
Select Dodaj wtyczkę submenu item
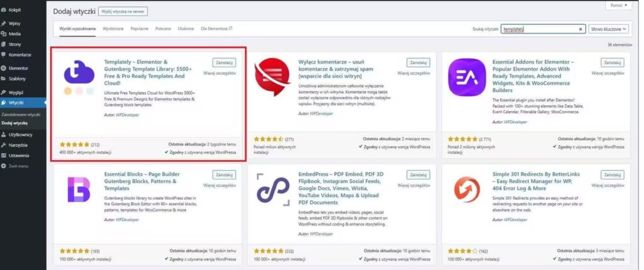click(x=14, y=123)
